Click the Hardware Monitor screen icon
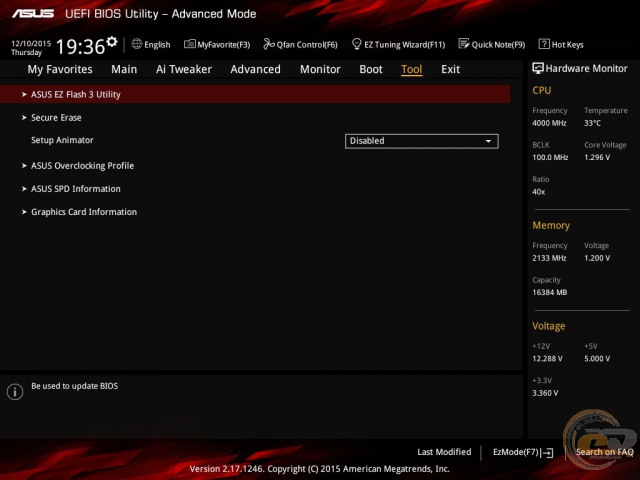 538,68
